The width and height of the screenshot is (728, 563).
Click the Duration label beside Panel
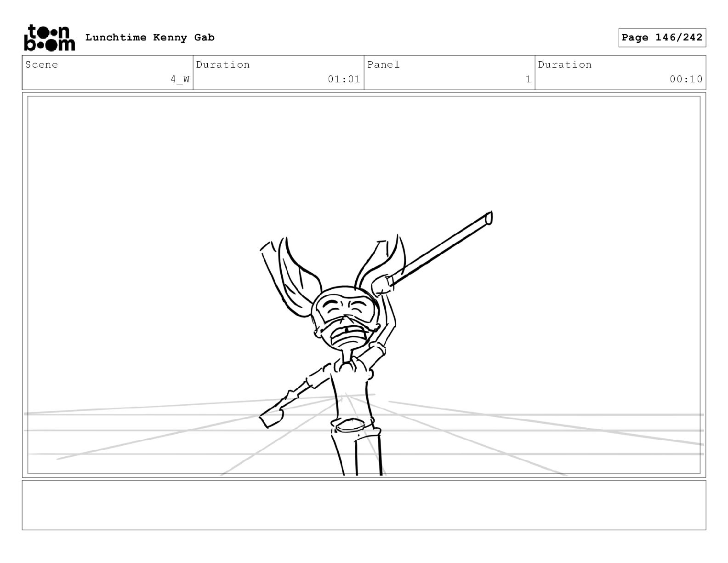tap(565, 65)
